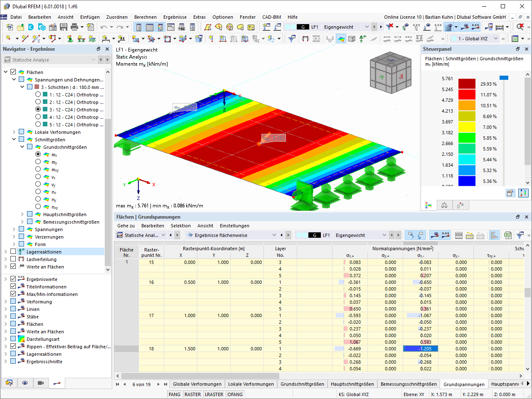Click the search-delete magnifier icon in toolbar
This screenshot has width=532, height=399.
point(520,27)
